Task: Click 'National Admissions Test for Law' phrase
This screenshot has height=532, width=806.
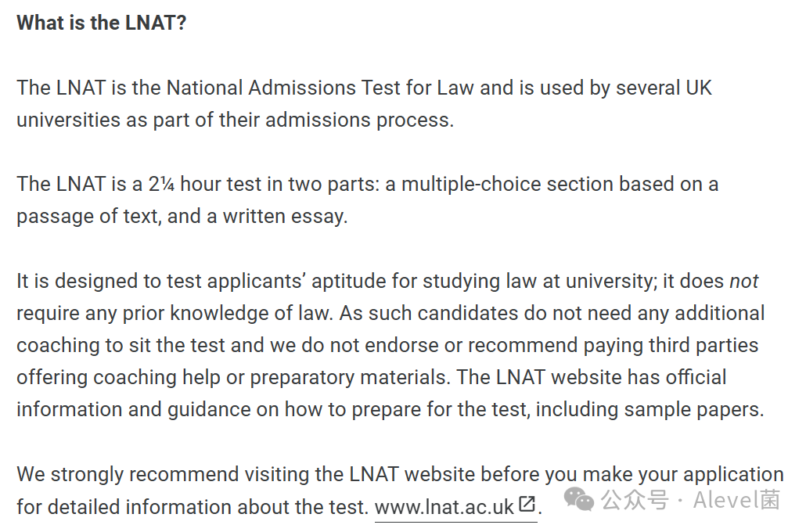Action: 320,88
